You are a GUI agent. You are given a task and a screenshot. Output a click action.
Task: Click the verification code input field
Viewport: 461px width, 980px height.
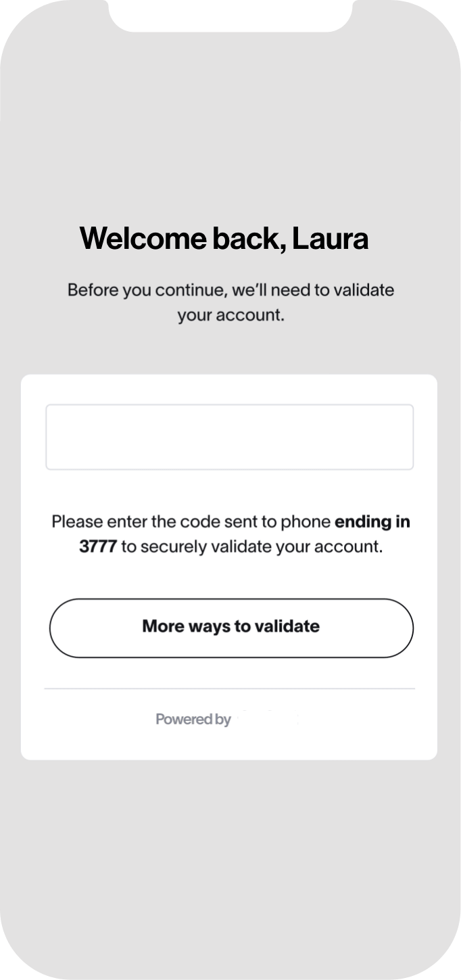[229, 437]
